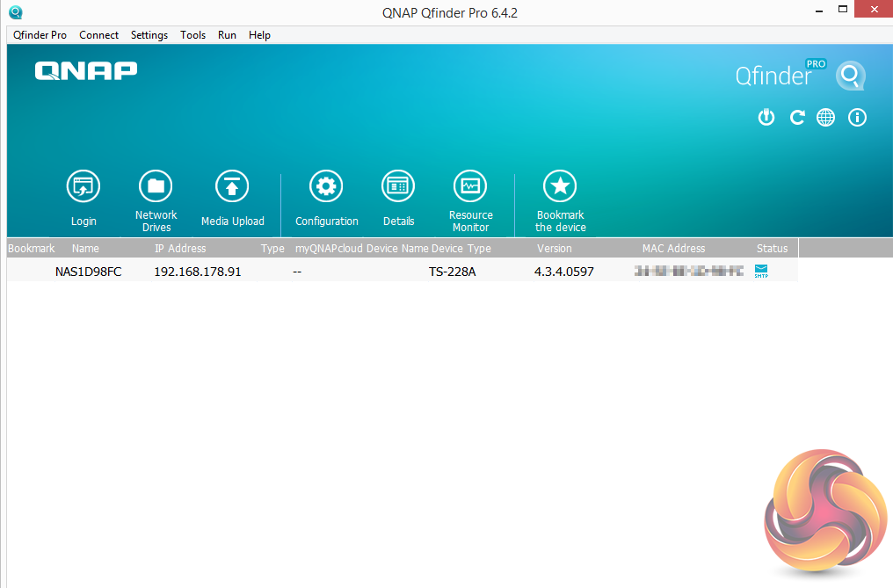The width and height of the screenshot is (893, 588).
Task: Sort by MAC Address column header
Action: (x=674, y=249)
